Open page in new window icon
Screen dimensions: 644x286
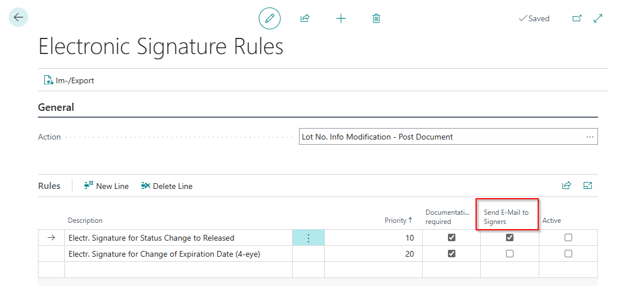point(577,18)
